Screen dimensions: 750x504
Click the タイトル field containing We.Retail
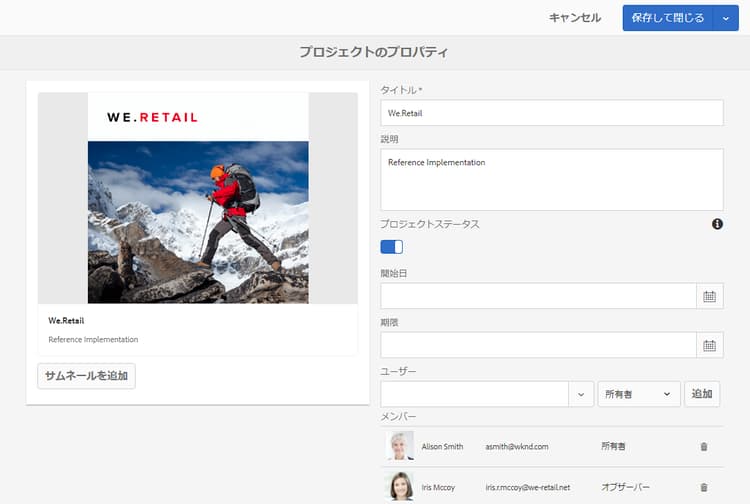pos(551,113)
